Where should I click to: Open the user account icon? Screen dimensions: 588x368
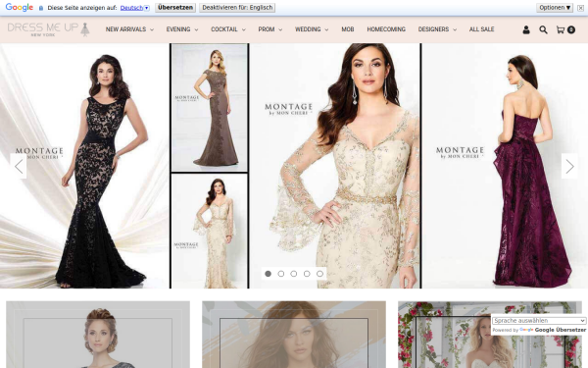point(526,29)
